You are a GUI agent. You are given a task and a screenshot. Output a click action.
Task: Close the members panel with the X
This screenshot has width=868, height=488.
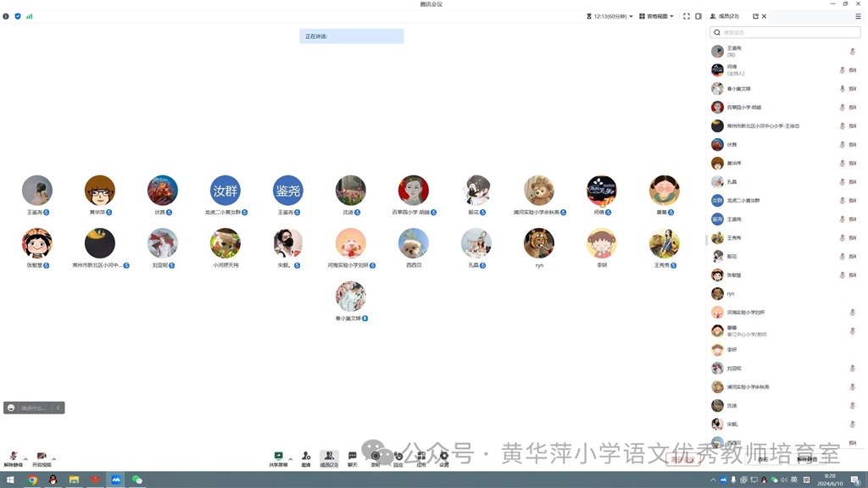[x=764, y=17]
